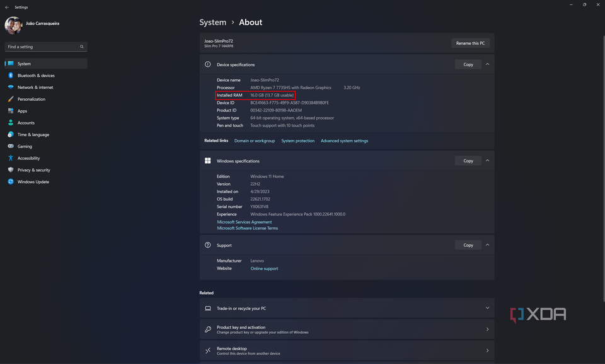
Task: Collapse the Windows specifications section chevron
Action: (x=487, y=161)
